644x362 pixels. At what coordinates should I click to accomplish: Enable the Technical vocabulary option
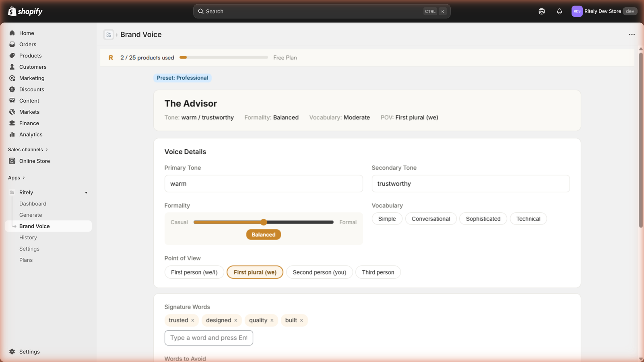point(528,218)
